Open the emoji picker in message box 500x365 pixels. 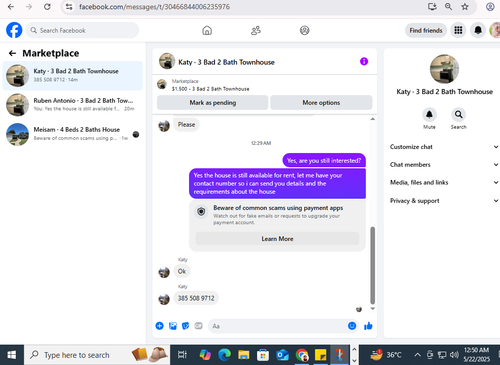click(x=352, y=326)
